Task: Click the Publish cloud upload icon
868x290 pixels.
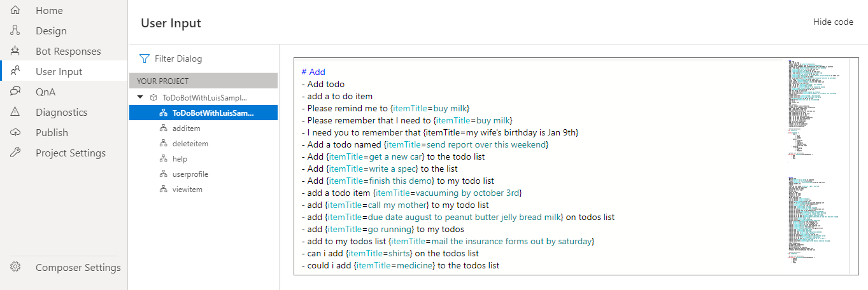Action: click(x=16, y=132)
